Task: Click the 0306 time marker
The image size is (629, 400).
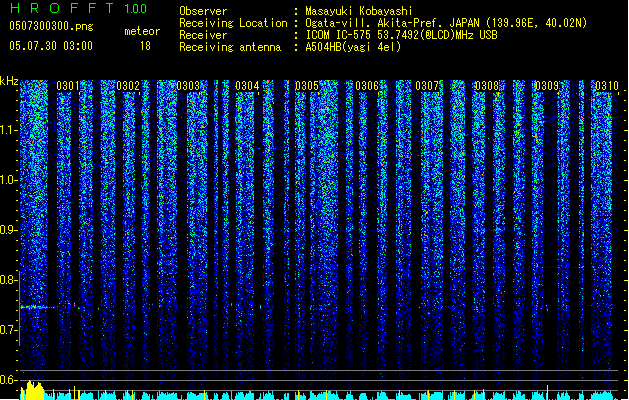Action: tap(367, 86)
